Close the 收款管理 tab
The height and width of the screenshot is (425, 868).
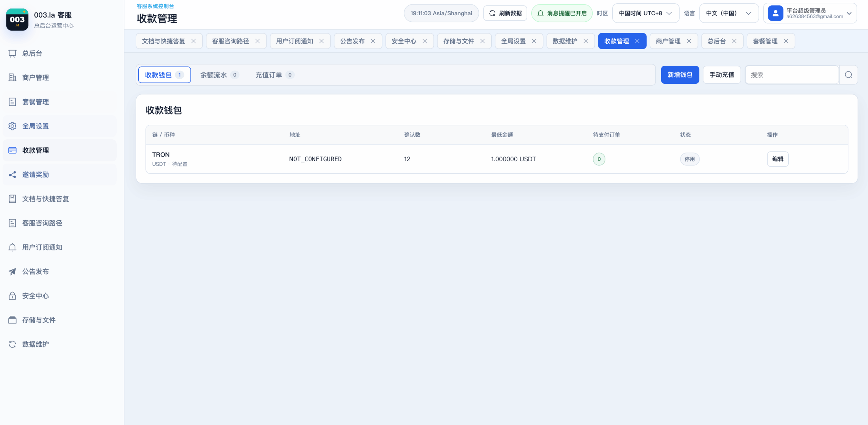click(x=637, y=41)
